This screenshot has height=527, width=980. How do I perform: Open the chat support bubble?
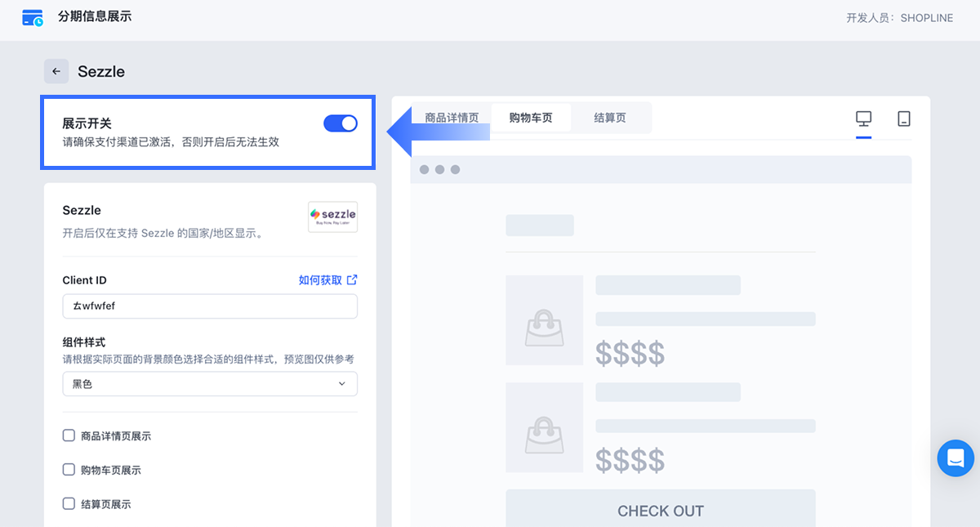(955, 458)
